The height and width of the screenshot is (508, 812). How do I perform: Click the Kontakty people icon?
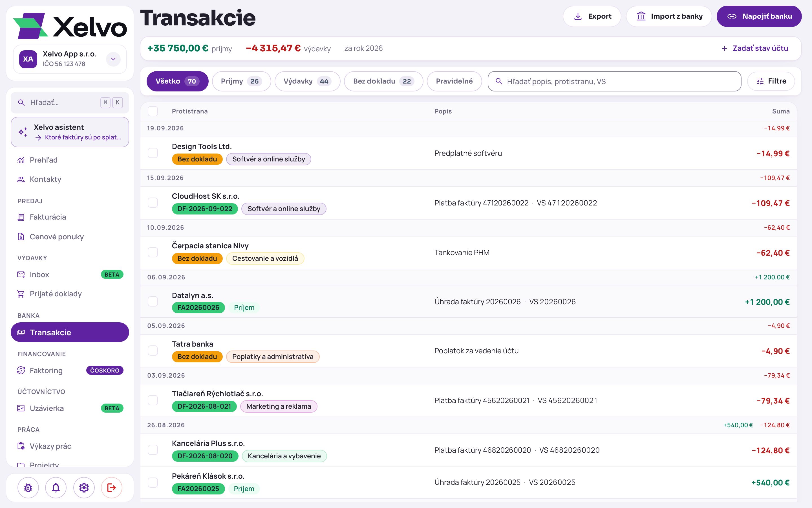pos(21,179)
